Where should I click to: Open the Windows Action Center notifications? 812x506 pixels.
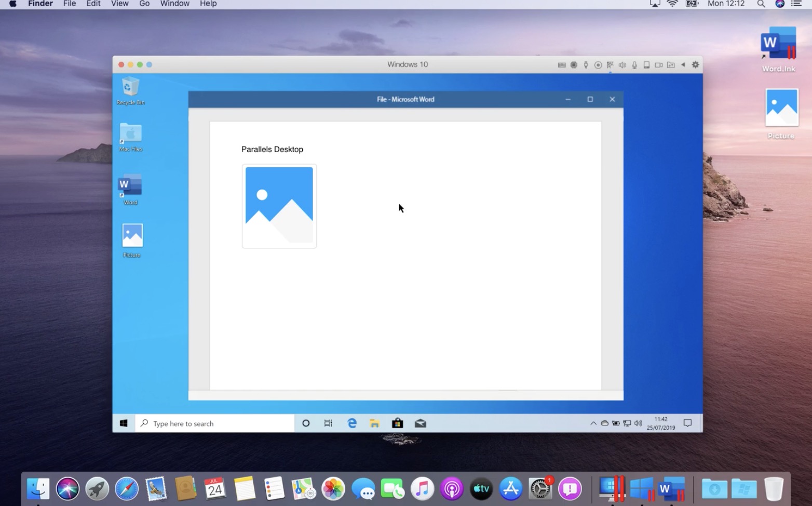point(688,423)
